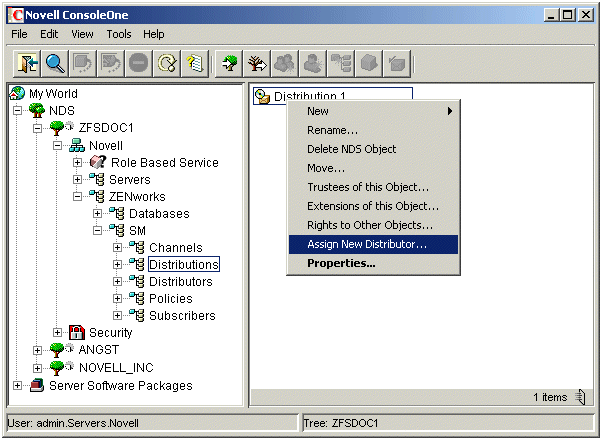Screen dimensions: 603x440
Task: Expand the NOVELL_INC tree node
Action: (37, 368)
